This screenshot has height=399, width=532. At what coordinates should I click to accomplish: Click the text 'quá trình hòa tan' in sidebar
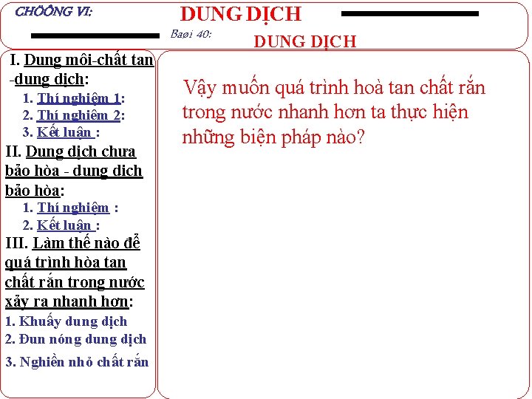coord(66,262)
